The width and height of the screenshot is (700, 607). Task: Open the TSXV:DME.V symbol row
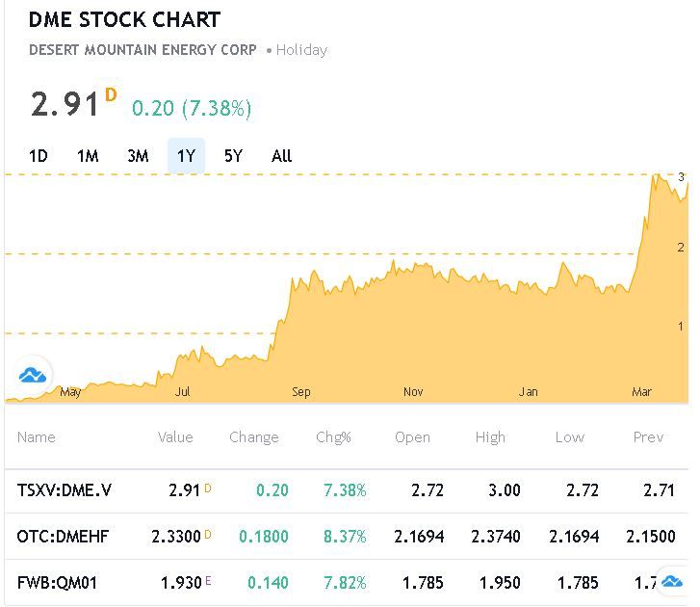(65, 490)
